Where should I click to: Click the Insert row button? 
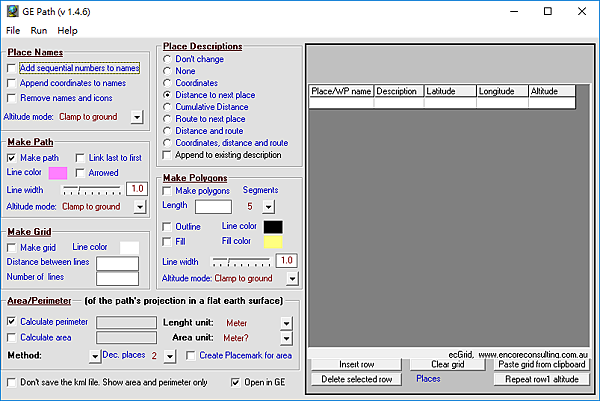click(356, 365)
